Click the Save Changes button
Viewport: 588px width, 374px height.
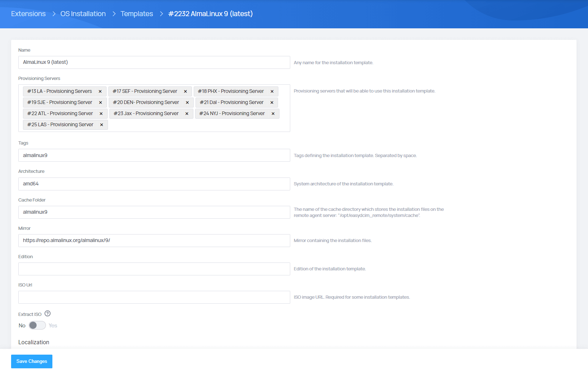pos(32,361)
